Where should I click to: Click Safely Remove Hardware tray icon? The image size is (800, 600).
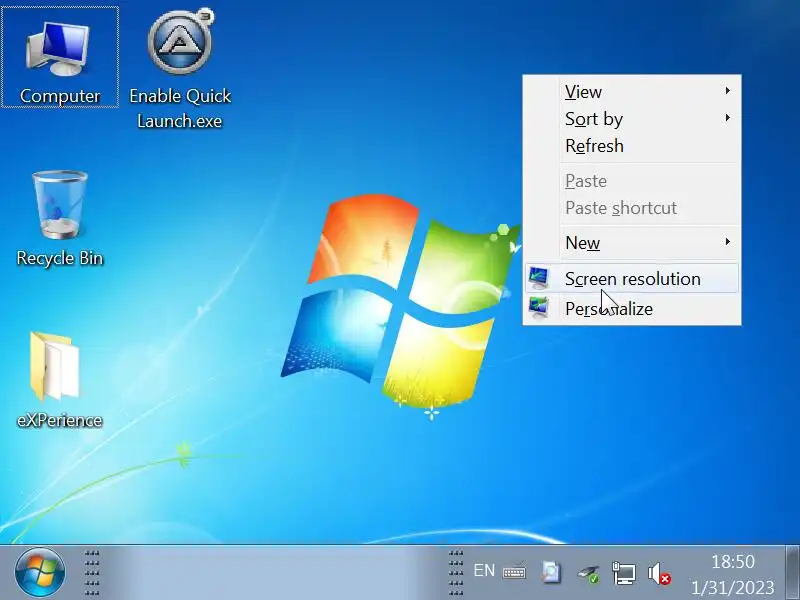pos(588,574)
